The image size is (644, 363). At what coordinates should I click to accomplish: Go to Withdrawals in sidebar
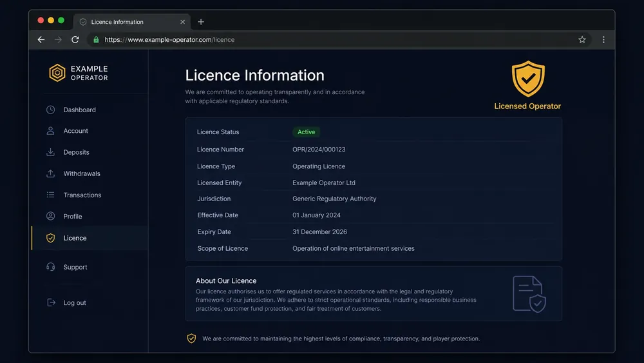[x=90, y=173]
